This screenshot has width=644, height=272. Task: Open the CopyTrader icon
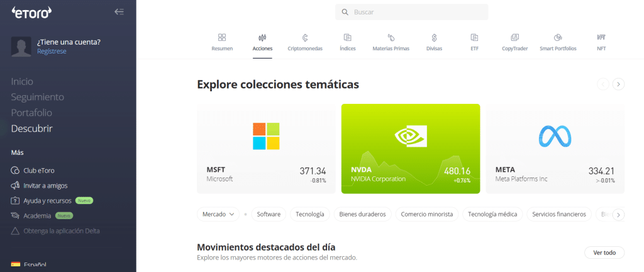[x=514, y=37]
